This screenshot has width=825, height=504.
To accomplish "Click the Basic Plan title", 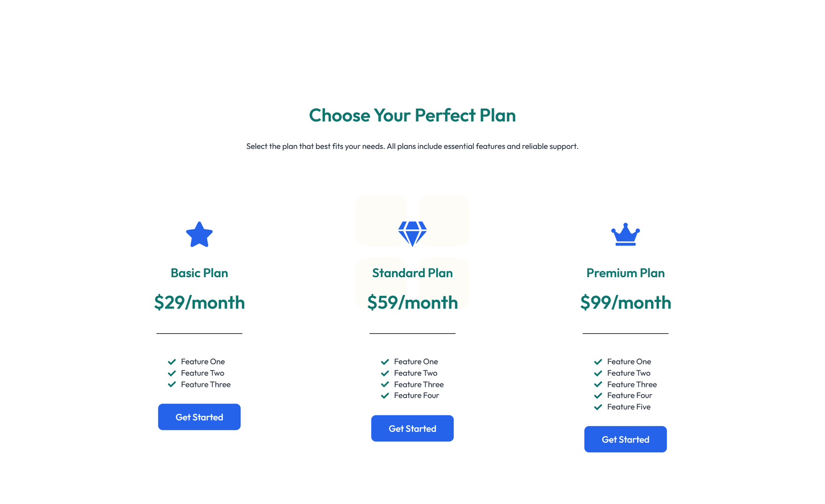I will (199, 273).
